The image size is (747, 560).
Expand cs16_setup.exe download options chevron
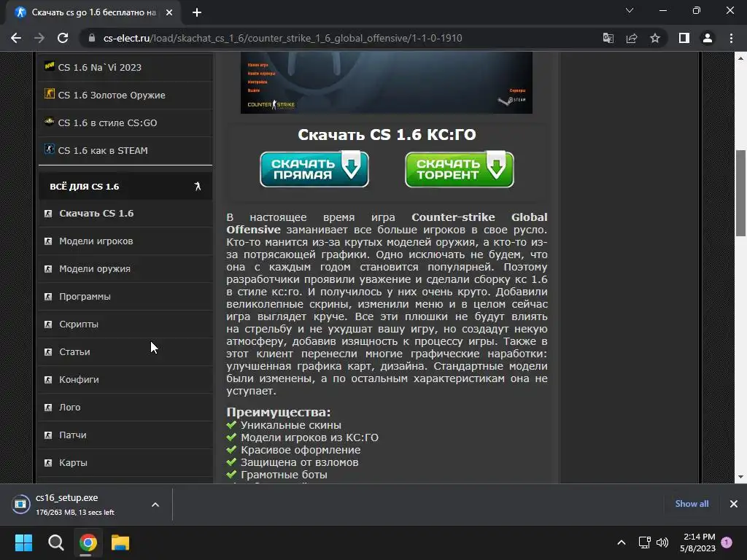pyautogui.click(x=155, y=505)
